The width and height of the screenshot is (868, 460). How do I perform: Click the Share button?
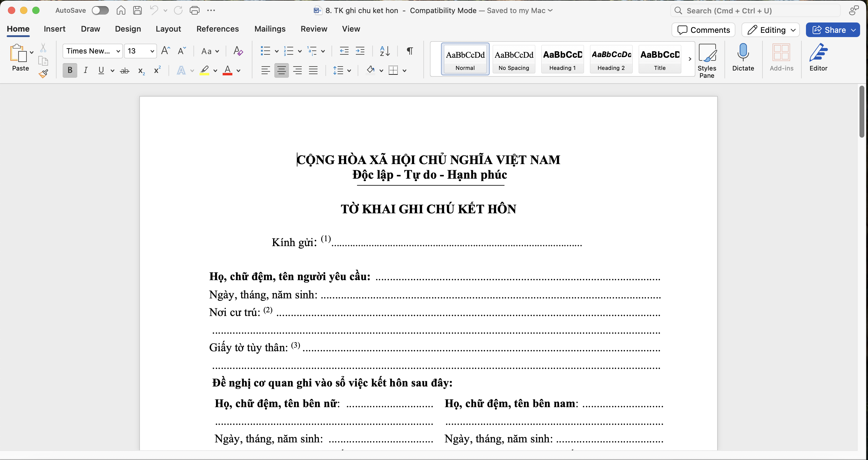[833, 30]
